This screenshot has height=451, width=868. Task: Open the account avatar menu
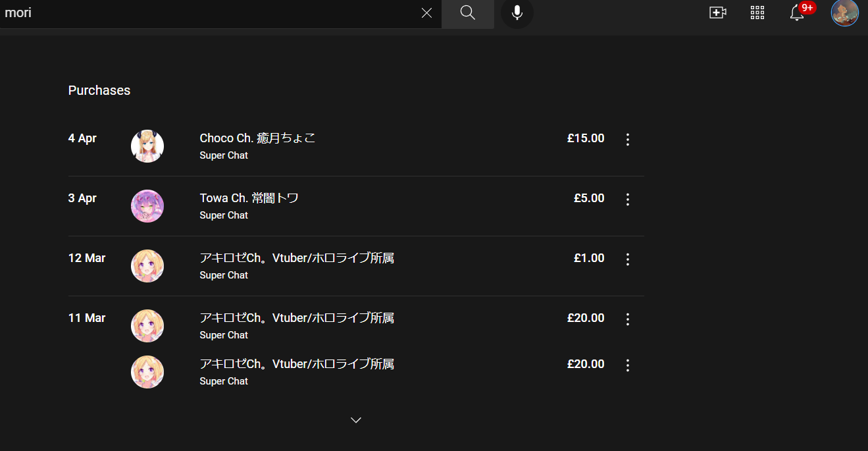tap(845, 13)
